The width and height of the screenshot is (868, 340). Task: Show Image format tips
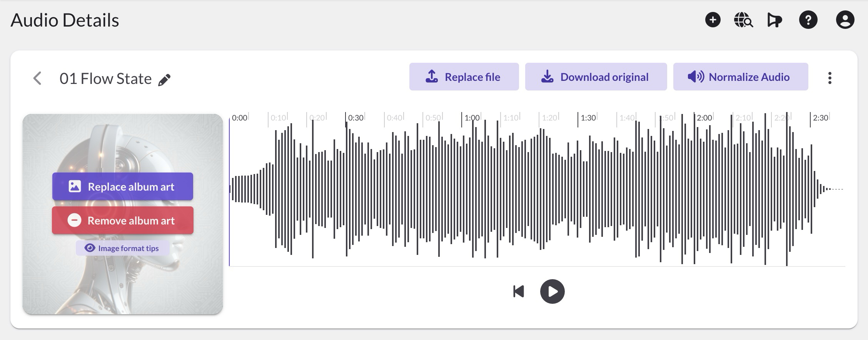(123, 248)
